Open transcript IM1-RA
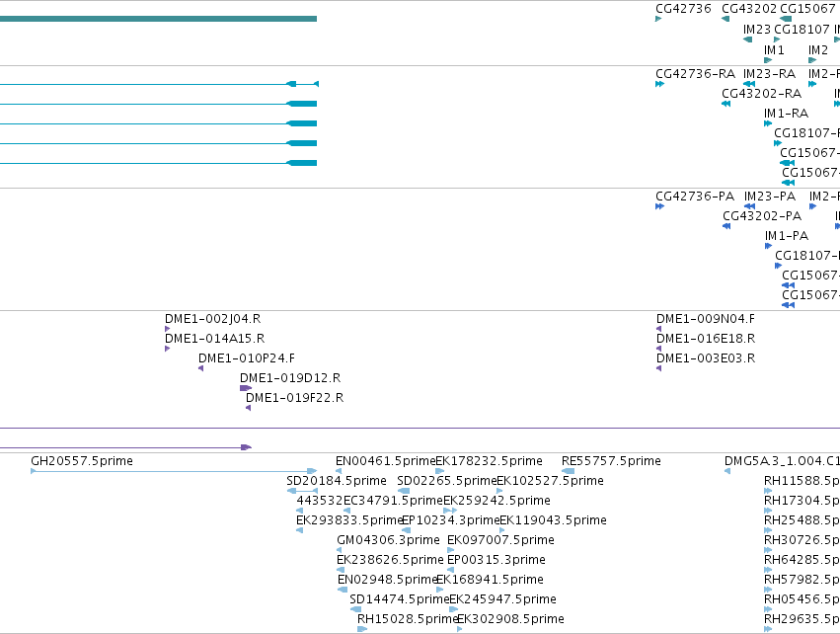 click(786, 114)
